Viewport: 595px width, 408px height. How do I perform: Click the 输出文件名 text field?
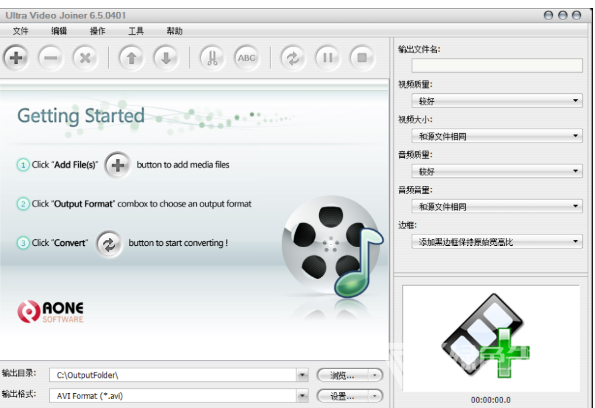(497, 65)
